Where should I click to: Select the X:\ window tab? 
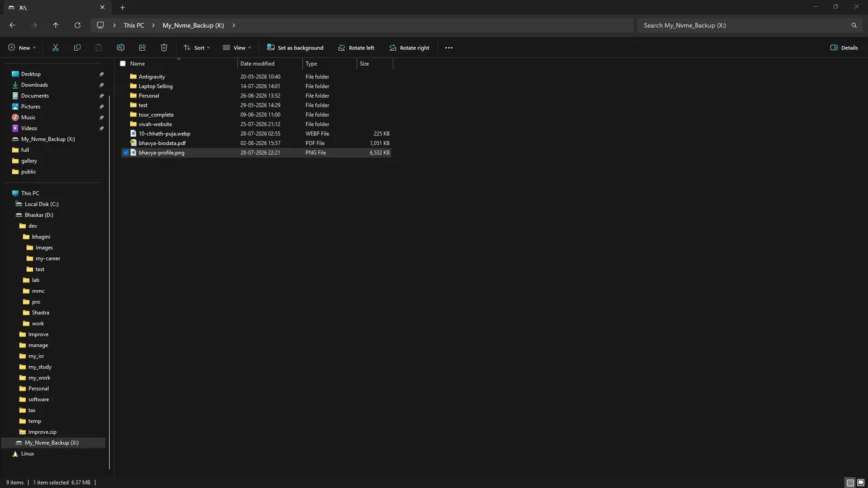pyautogui.click(x=56, y=7)
